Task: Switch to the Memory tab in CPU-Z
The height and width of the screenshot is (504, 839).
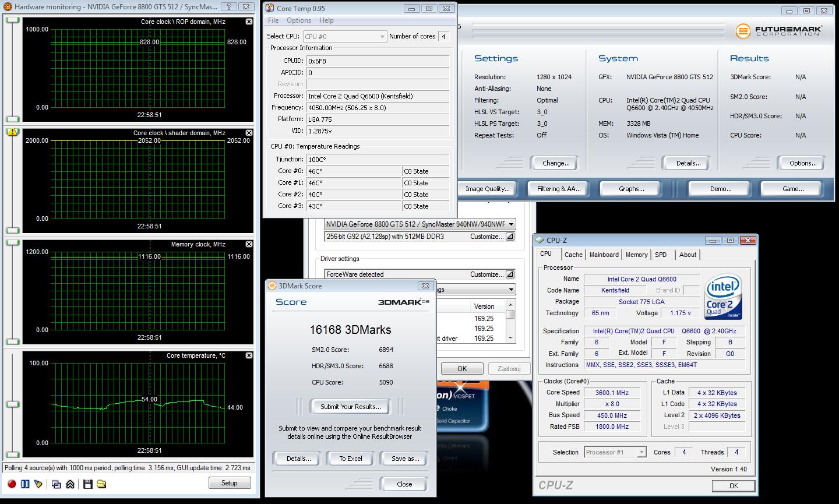Action: tap(637, 255)
